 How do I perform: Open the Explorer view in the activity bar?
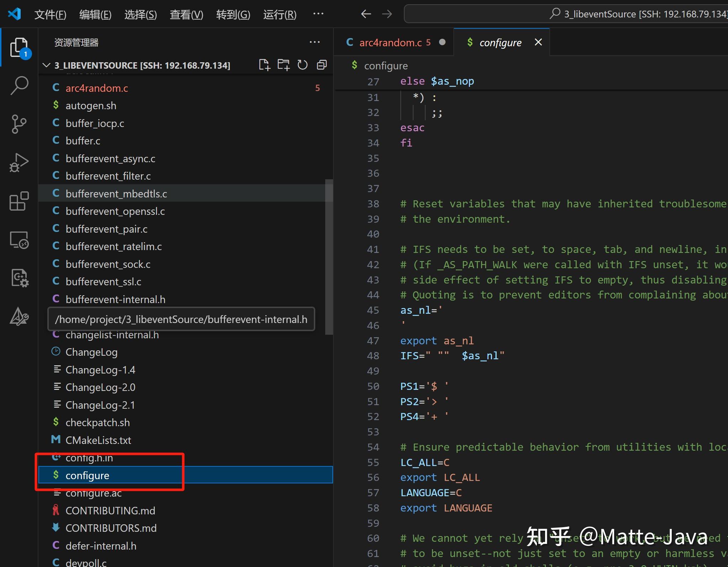tap(19, 47)
